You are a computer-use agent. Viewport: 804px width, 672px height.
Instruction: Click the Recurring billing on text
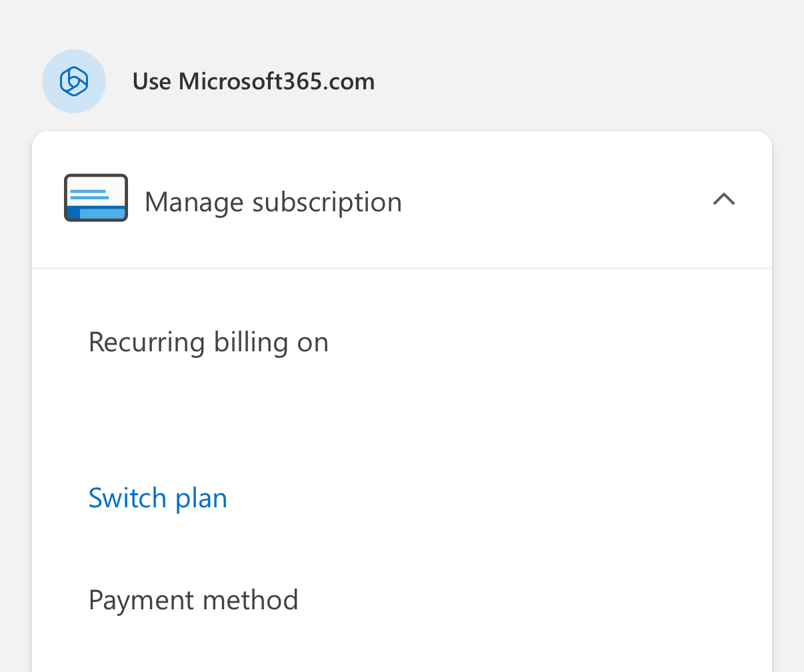[208, 342]
